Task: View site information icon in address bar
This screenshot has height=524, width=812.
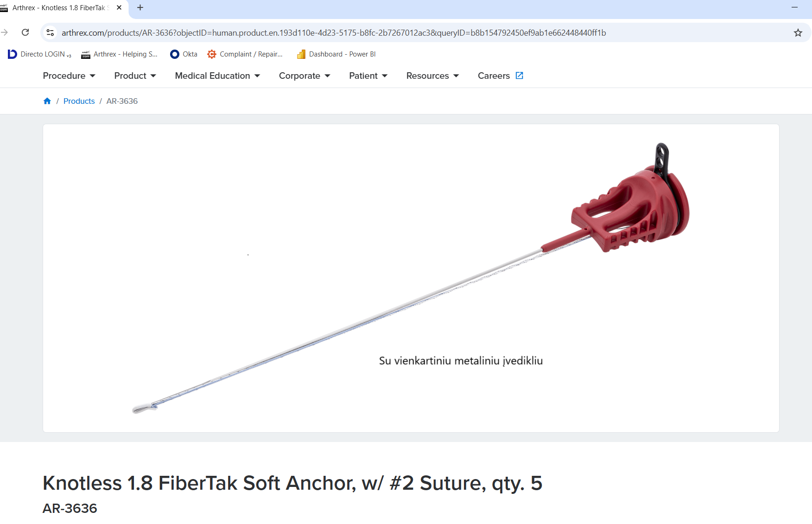Action: coord(51,33)
